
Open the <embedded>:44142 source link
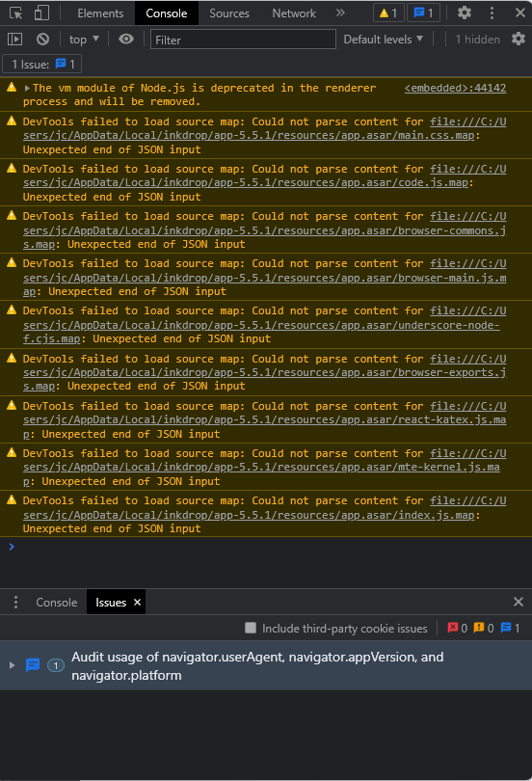click(455, 88)
